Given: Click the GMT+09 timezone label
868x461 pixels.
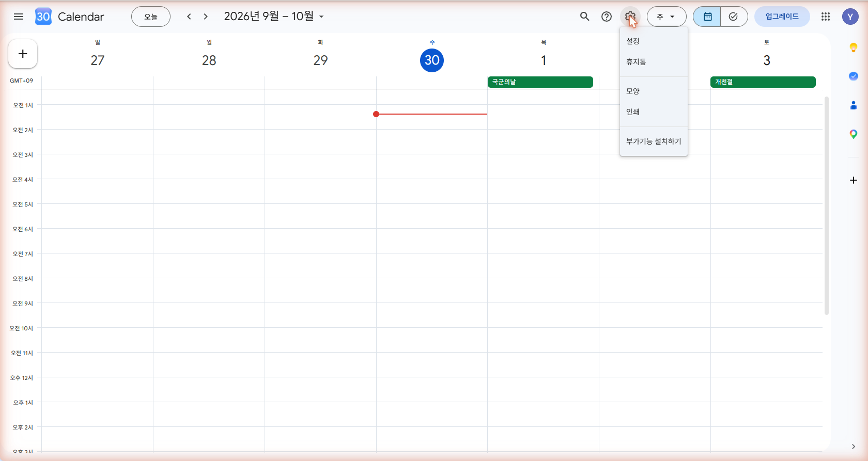Looking at the screenshot, I should tap(21, 81).
